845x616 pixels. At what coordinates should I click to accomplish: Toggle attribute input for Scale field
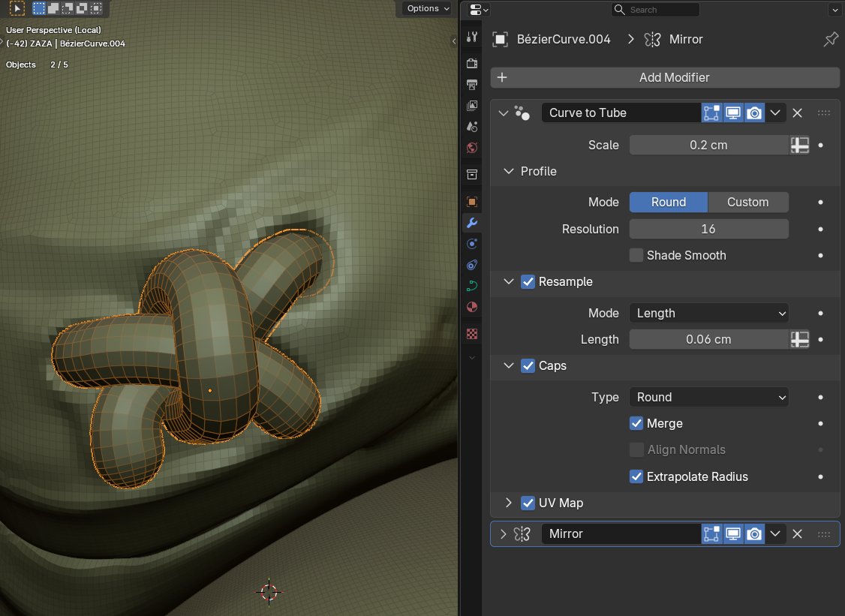800,145
